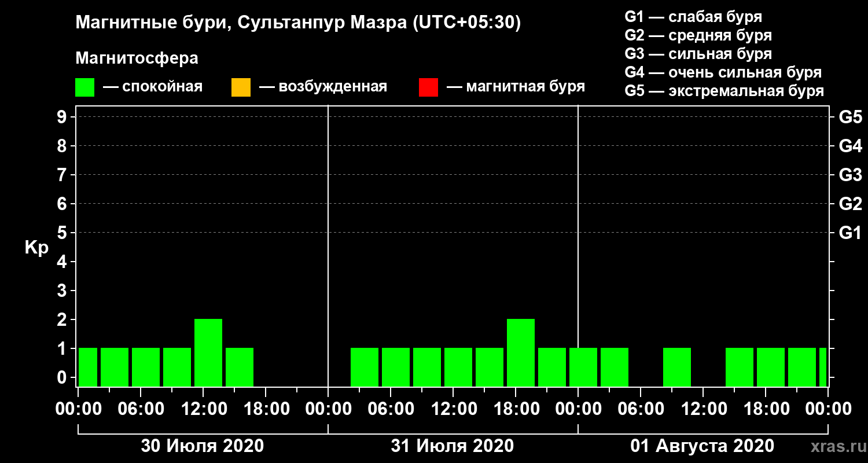The height and width of the screenshot is (463, 868).
Task: Click the right-axis 'G5' storm level label
Action: [850, 117]
